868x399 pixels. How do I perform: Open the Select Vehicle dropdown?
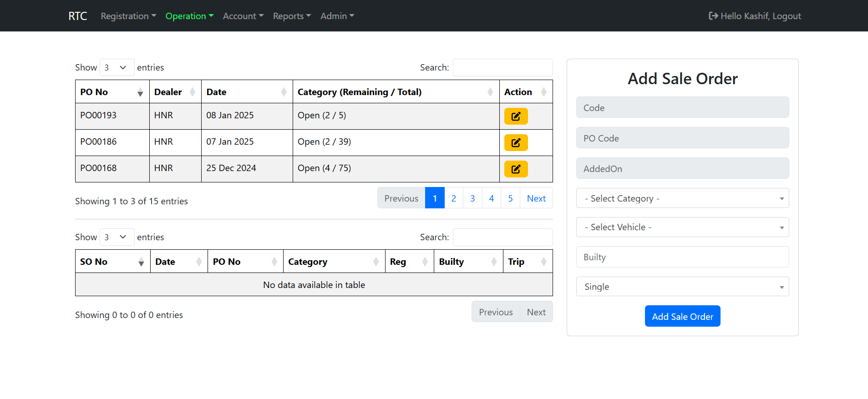point(682,227)
